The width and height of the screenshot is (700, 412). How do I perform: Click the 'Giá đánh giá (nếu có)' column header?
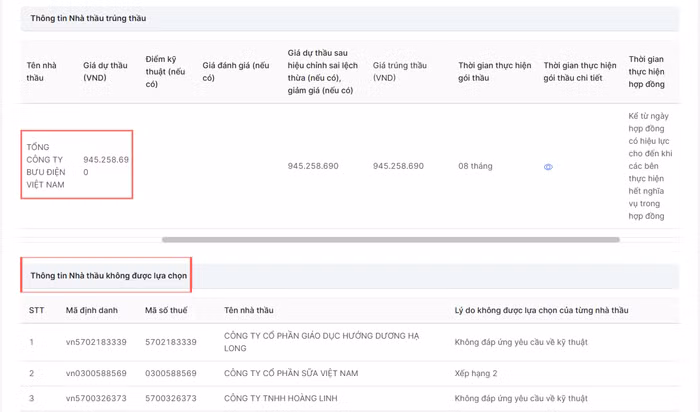[236, 71]
